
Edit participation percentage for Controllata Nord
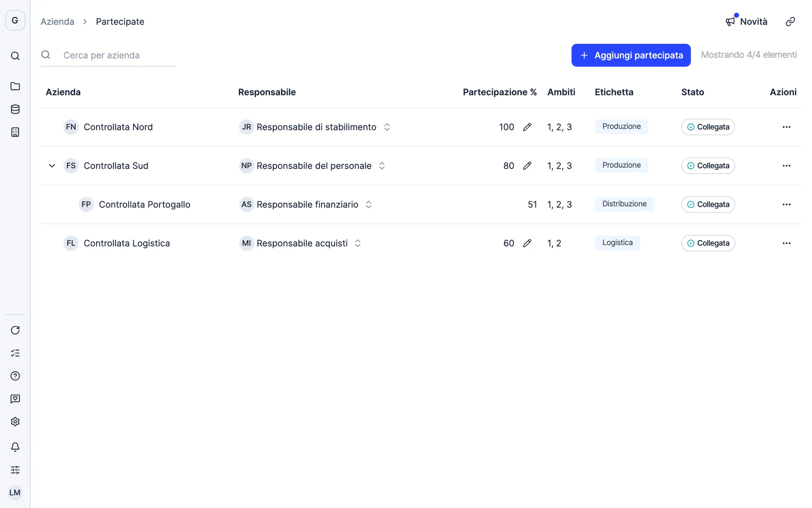(527, 127)
